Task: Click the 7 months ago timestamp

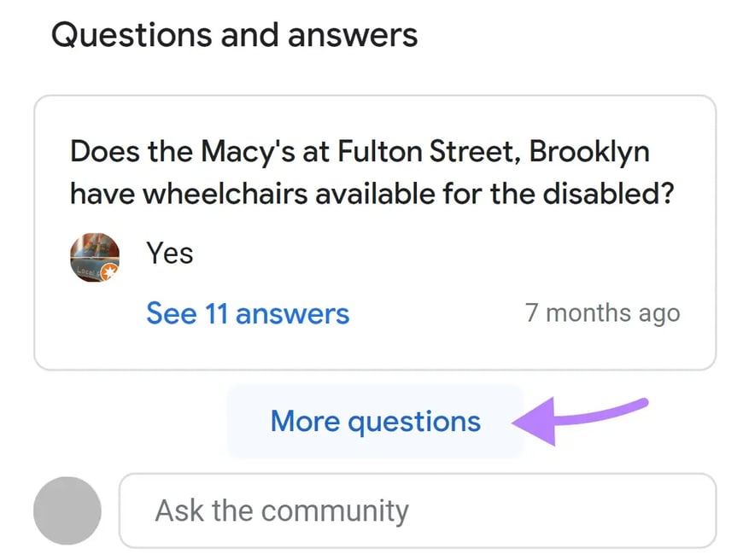Action: [x=603, y=313]
